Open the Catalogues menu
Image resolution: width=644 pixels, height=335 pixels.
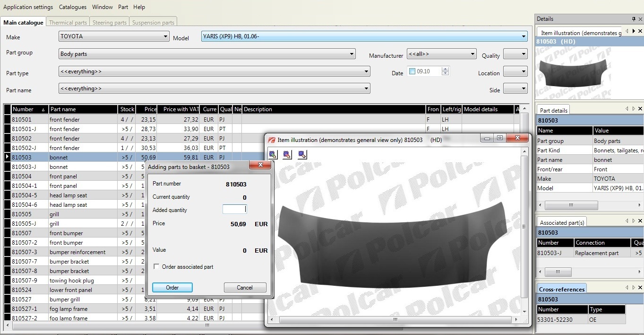pos(73,7)
